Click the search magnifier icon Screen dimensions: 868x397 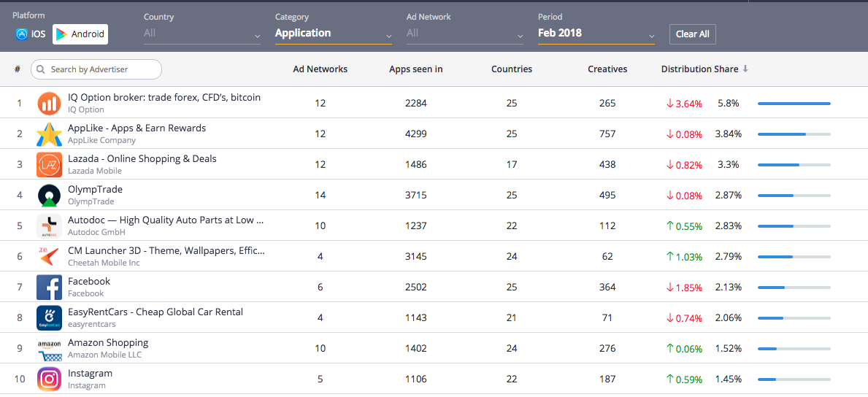[41, 70]
